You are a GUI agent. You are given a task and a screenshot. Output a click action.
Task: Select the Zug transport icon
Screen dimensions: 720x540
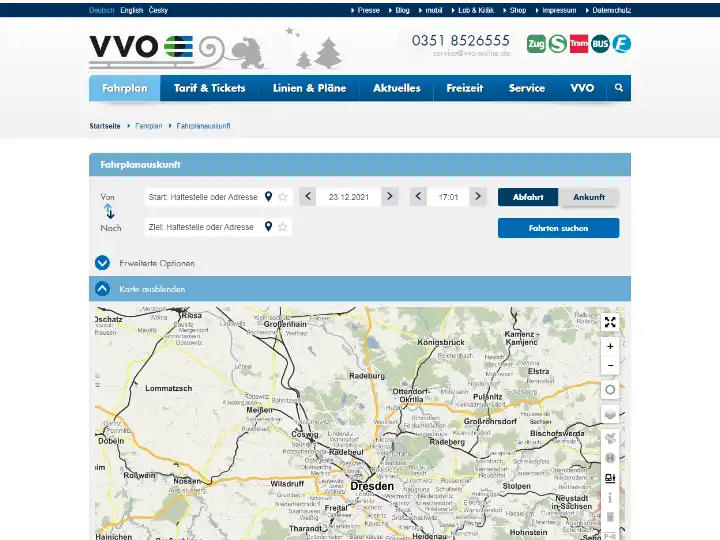536,44
